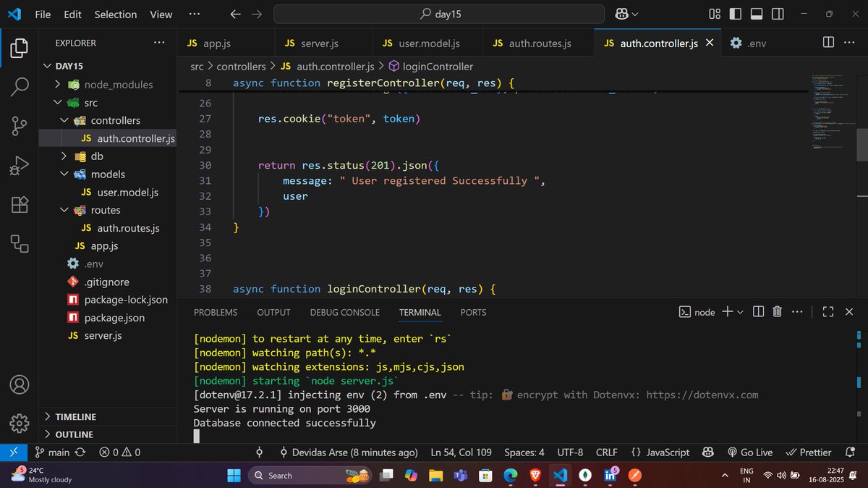Go back with the left arrow
The image size is (868, 488).
[x=235, y=14]
